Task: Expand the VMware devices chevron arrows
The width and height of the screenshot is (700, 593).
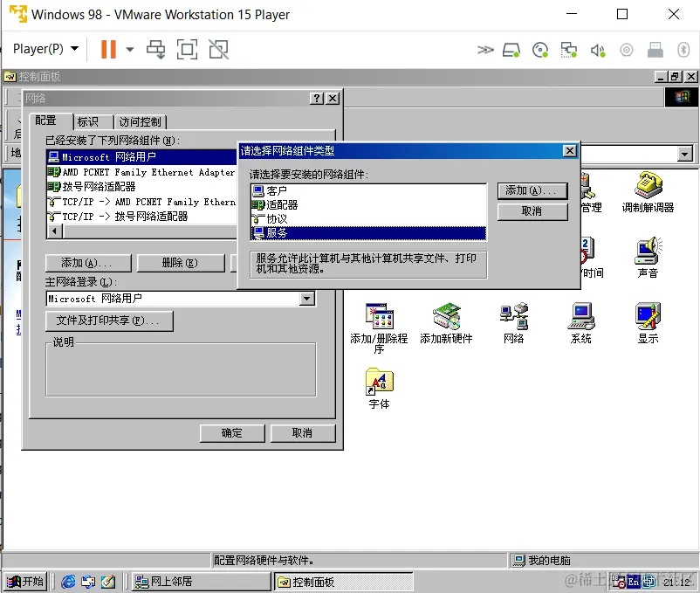Action: [485, 50]
